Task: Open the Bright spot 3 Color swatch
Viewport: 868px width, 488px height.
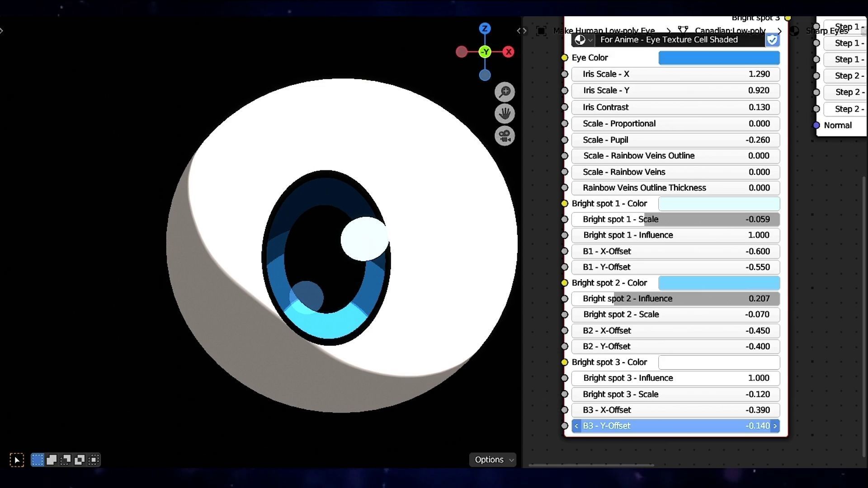Action: pos(719,362)
